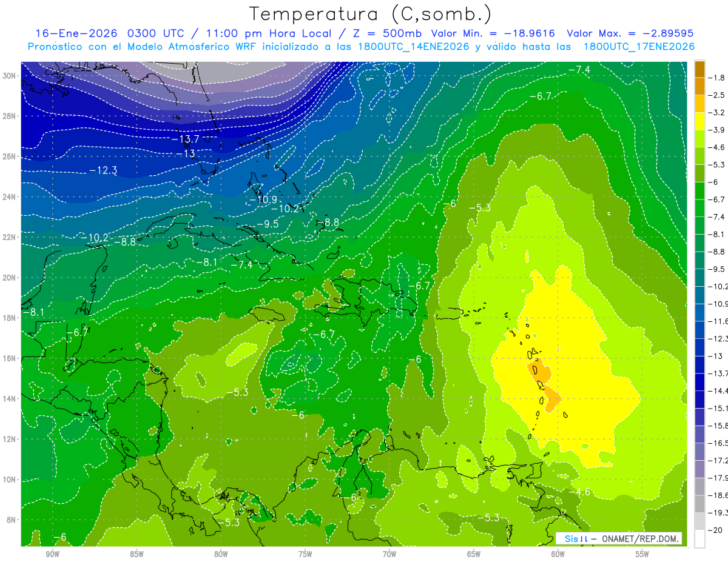Click the legend value -11.6
The height and width of the screenshot is (562, 728).
coord(718,321)
